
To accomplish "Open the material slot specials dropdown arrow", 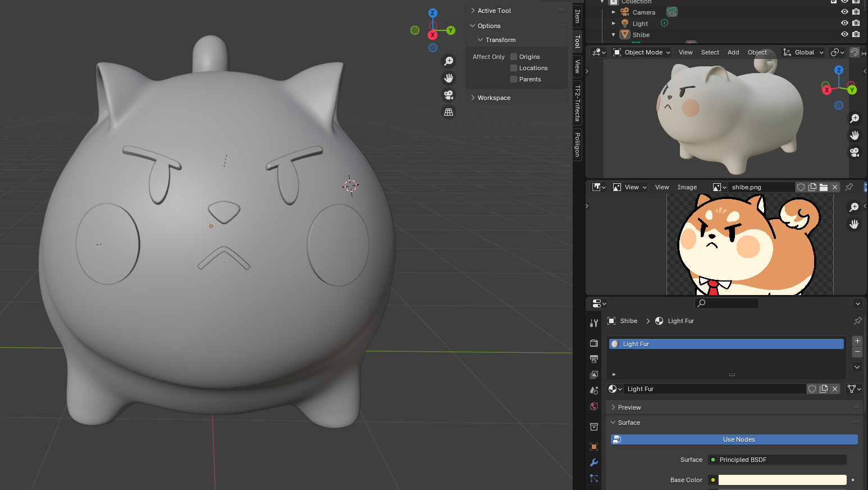I will pos(857,367).
